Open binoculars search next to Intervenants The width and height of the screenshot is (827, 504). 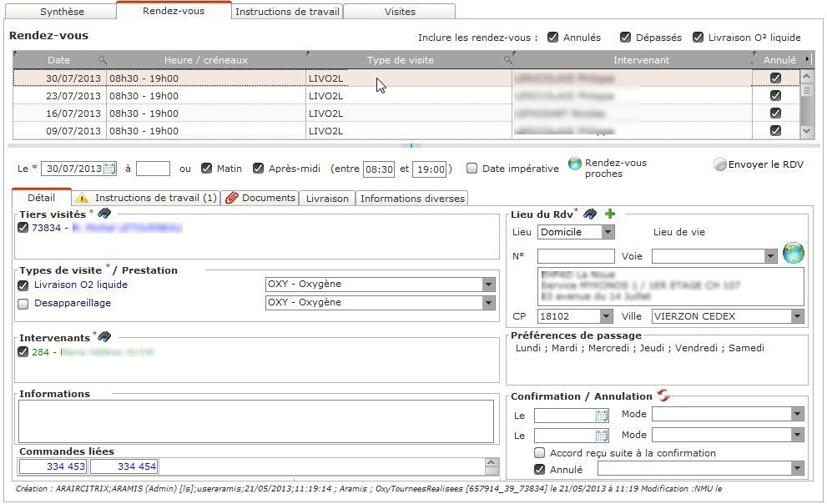pyautogui.click(x=104, y=336)
